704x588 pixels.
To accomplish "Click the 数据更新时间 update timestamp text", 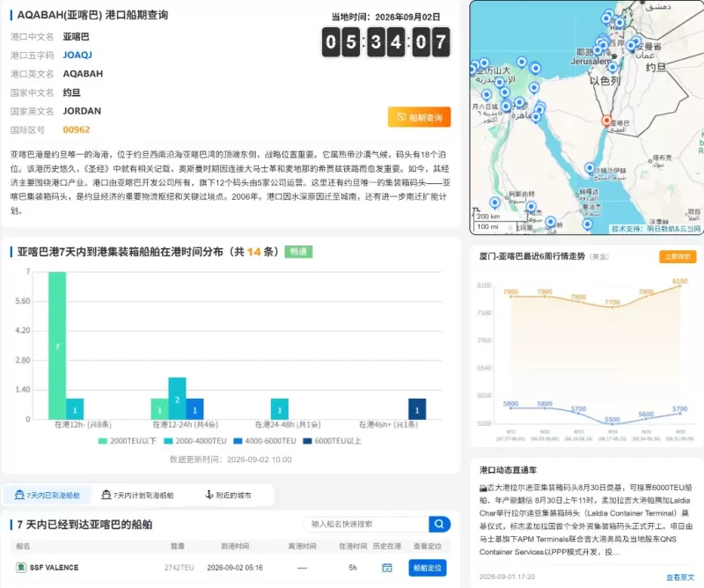I will click(x=231, y=459).
